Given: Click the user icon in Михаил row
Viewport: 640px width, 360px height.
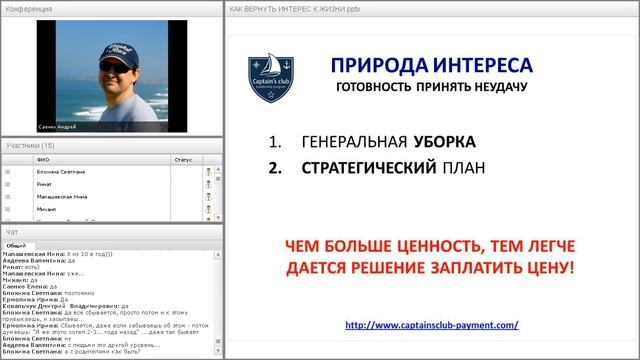Looking at the screenshot, I should (x=209, y=209).
